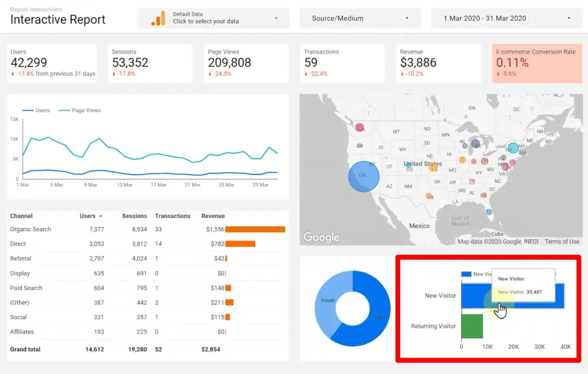
Task: Click the Sessions scorecard
Action: click(149, 63)
